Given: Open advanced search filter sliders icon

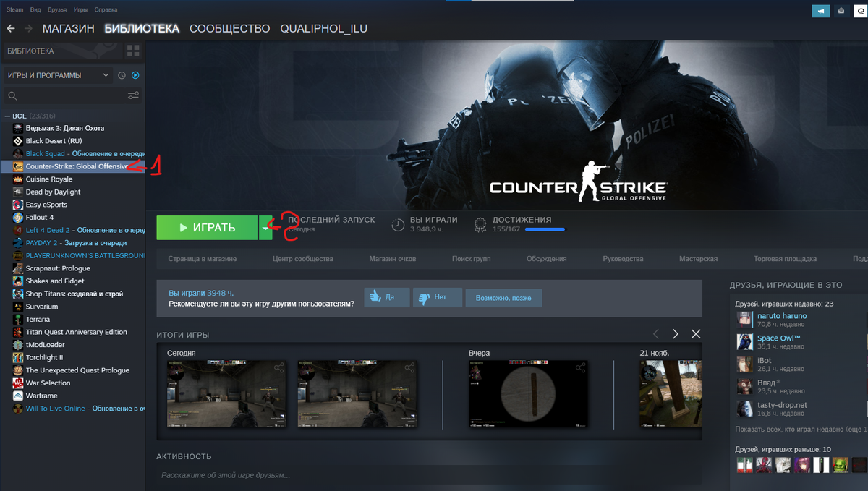Looking at the screenshot, I should point(134,95).
